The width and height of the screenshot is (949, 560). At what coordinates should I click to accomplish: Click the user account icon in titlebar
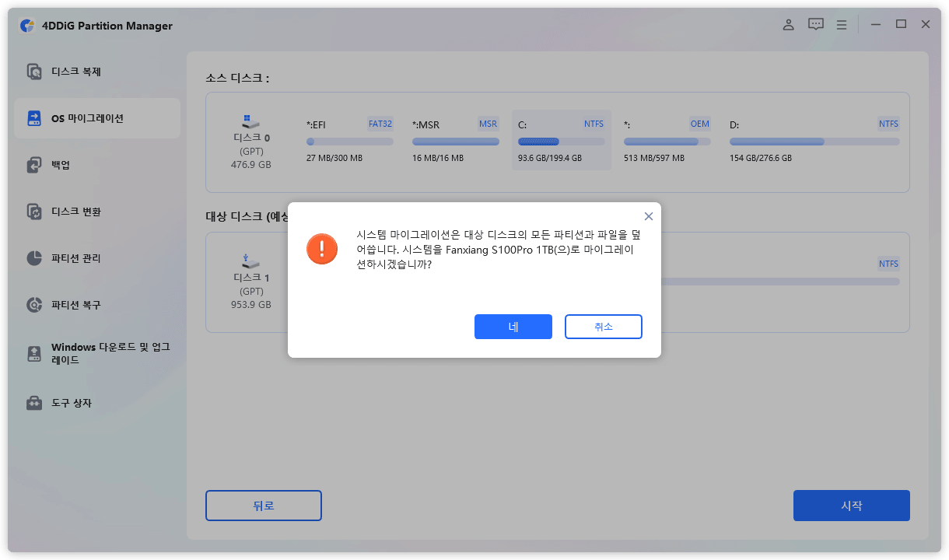coord(788,24)
